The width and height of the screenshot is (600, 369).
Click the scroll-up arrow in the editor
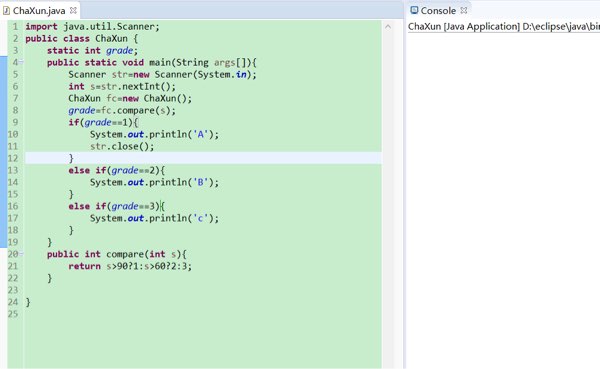(x=388, y=26)
